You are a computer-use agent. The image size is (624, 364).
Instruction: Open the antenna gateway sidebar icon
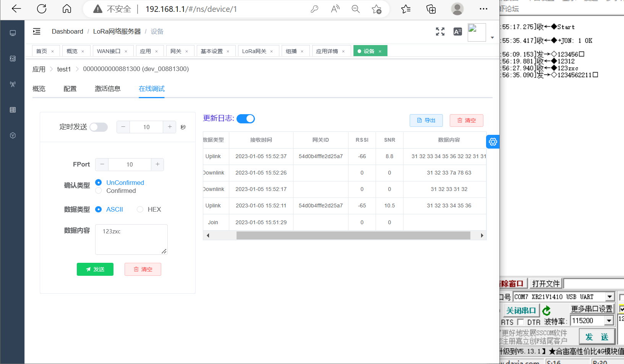coord(13,84)
